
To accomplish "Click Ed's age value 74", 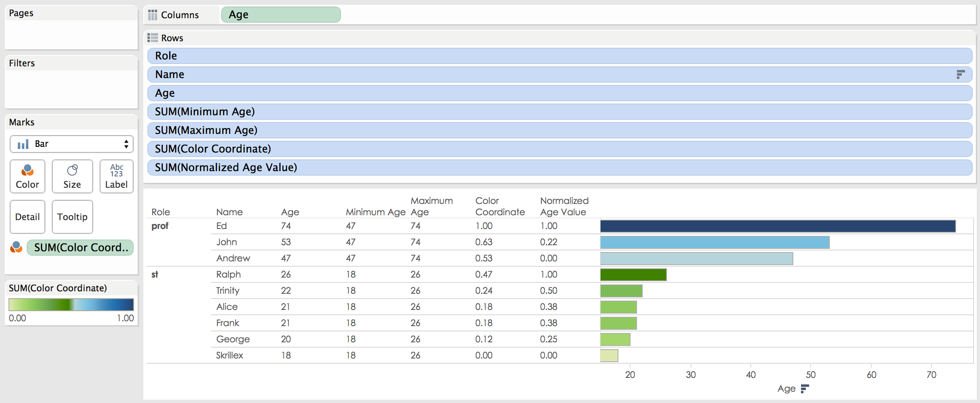I will click(286, 226).
